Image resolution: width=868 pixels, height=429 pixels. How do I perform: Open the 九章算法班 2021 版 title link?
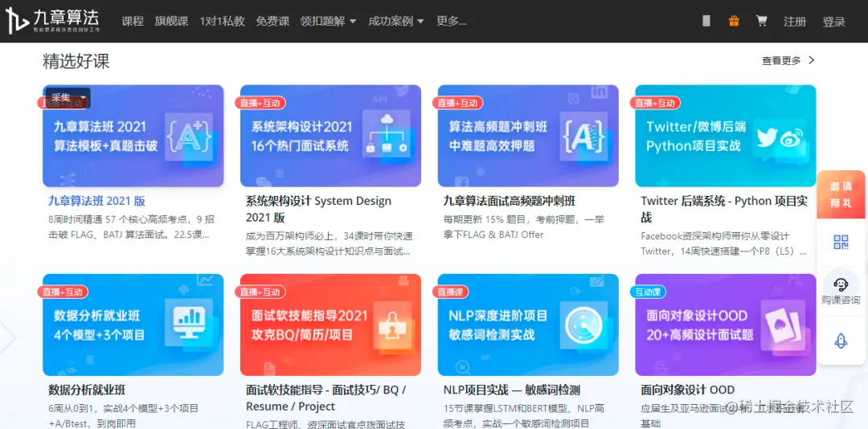[x=97, y=201]
